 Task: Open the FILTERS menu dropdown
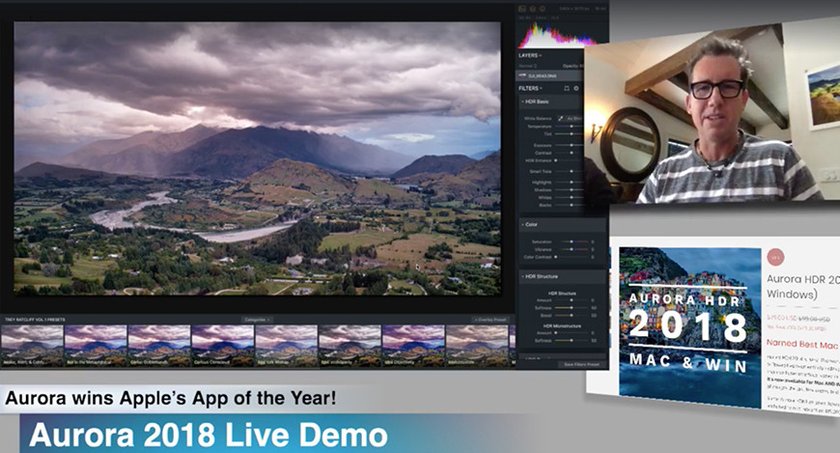point(530,88)
